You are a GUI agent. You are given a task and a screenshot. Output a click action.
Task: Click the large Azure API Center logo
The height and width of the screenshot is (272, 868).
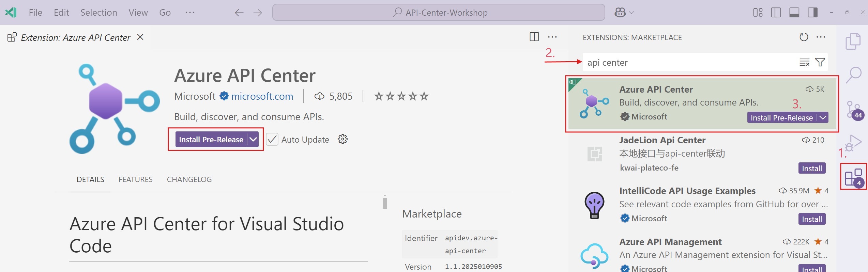tap(115, 108)
